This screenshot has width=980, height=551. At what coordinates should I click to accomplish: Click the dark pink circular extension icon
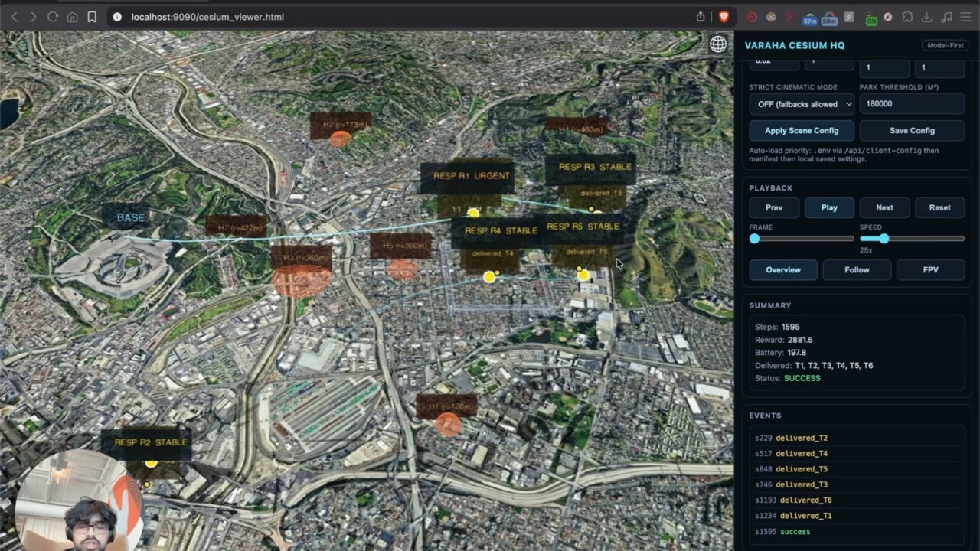[x=790, y=16]
